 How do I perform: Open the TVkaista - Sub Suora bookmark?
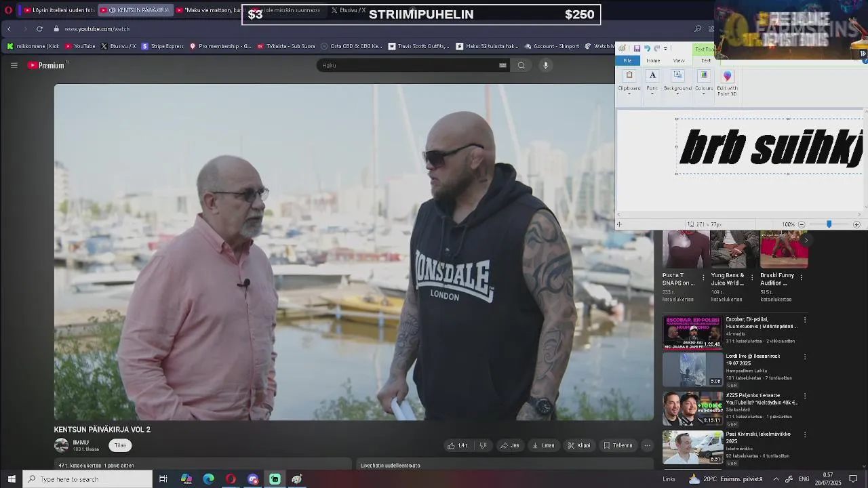[286, 46]
